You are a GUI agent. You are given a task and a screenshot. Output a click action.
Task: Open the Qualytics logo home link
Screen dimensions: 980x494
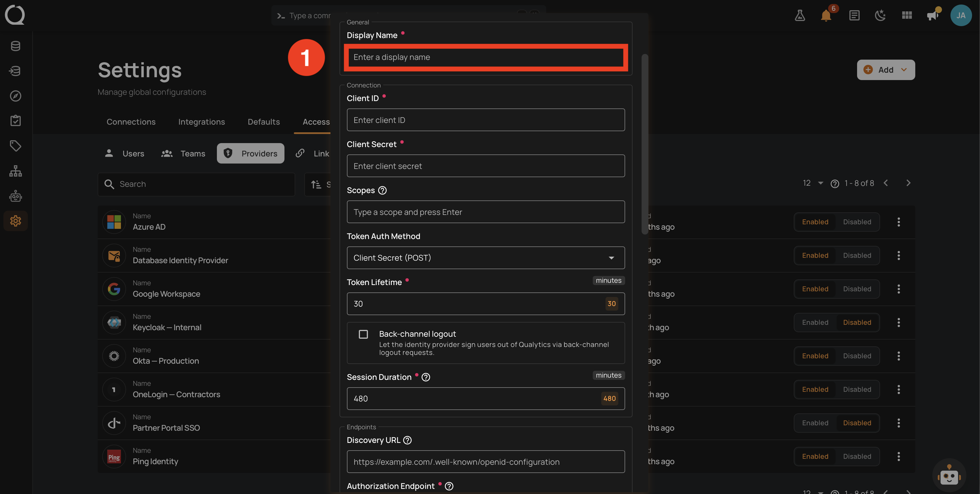tap(15, 15)
